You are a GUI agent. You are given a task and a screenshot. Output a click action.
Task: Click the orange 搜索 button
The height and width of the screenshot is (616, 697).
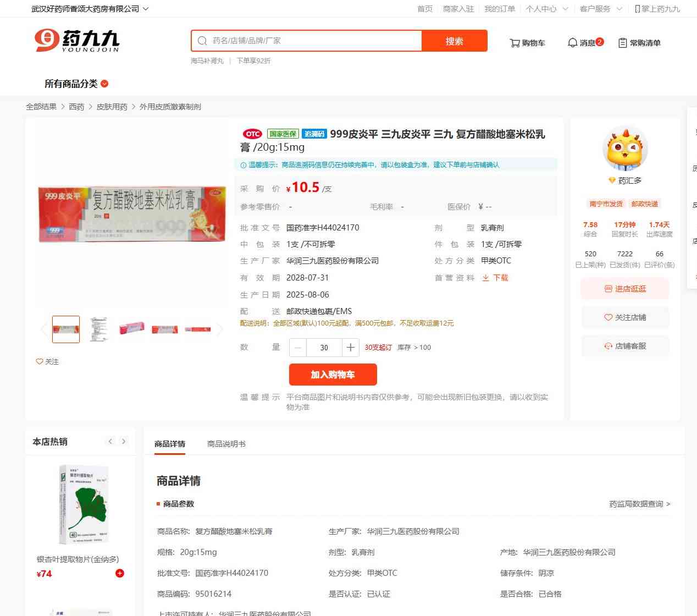tap(455, 41)
